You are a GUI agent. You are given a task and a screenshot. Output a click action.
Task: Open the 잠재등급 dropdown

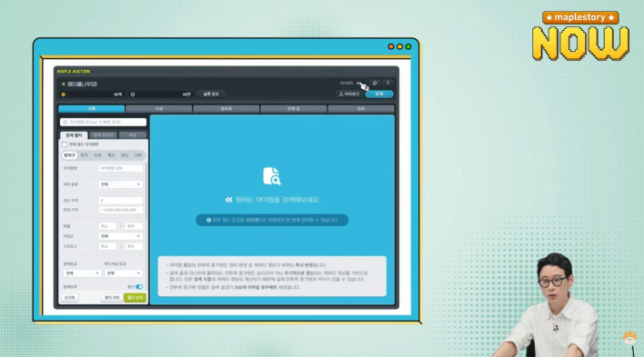(x=82, y=273)
